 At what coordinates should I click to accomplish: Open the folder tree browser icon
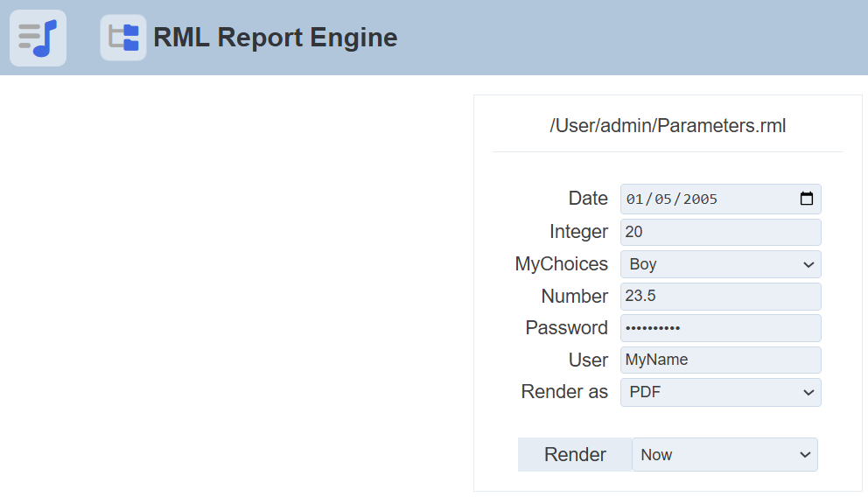pos(123,38)
